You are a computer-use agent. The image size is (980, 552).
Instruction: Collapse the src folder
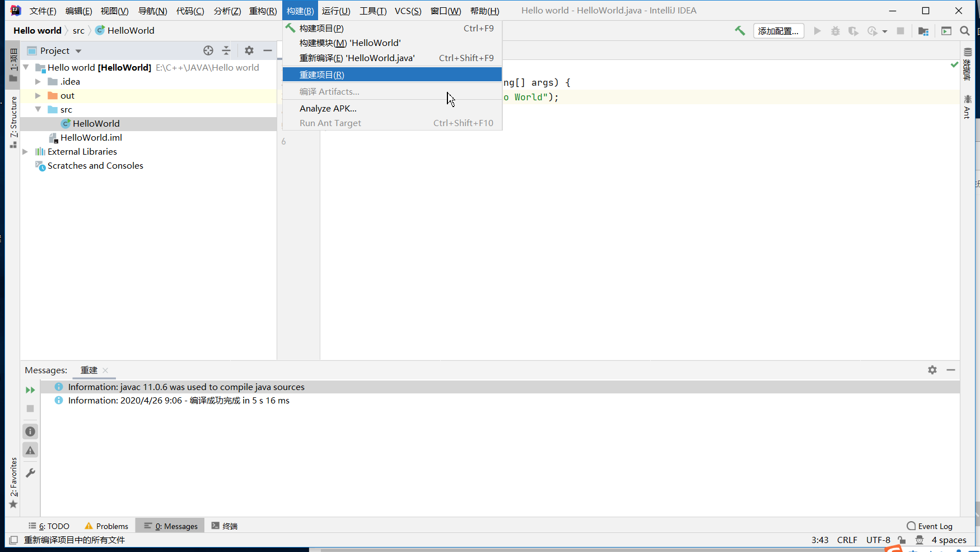38,109
